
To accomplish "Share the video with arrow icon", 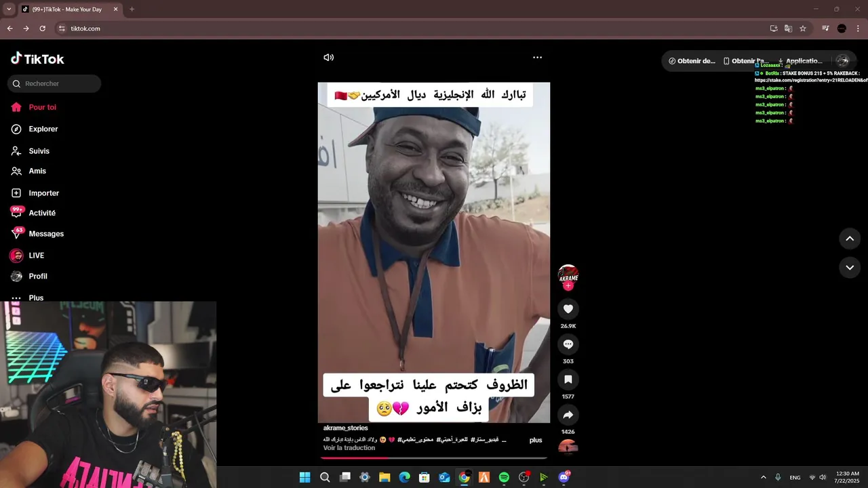I will [568, 415].
